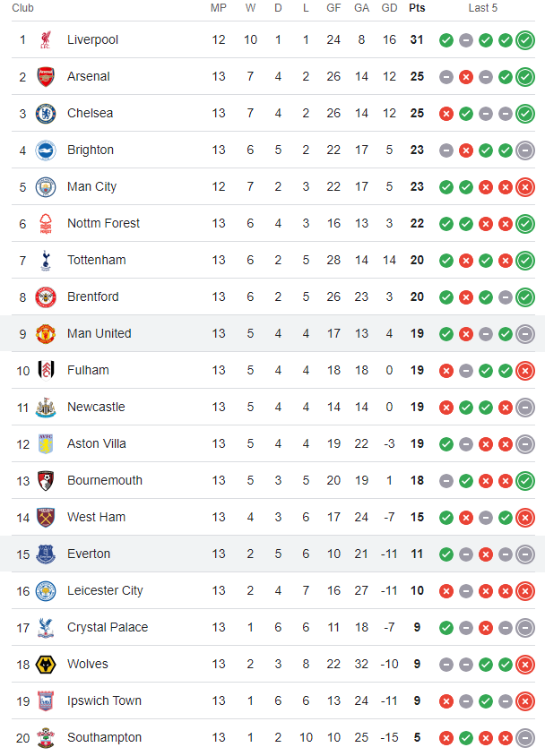Click the MP column header
The height and width of the screenshot is (756, 545).
coord(219,8)
